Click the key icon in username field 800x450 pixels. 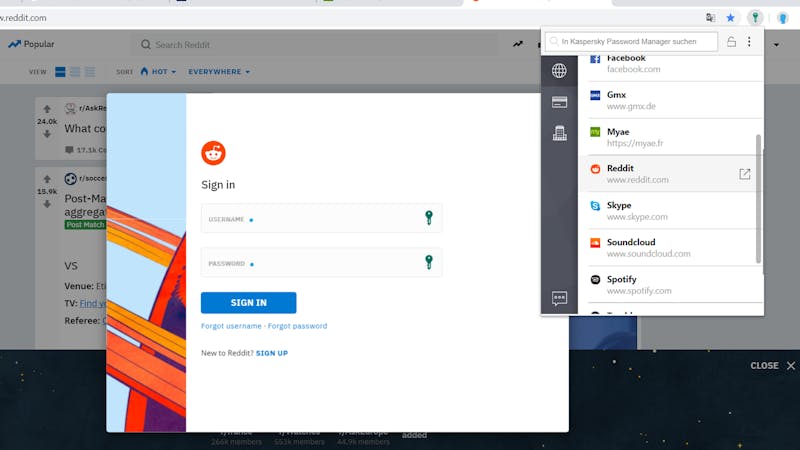(x=429, y=218)
